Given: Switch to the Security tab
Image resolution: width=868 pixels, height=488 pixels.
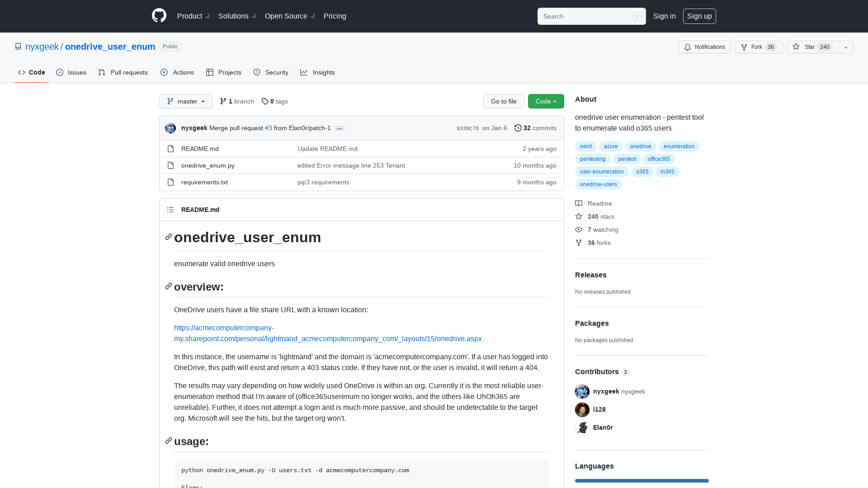Looking at the screenshot, I should click(x=271, y=72).
